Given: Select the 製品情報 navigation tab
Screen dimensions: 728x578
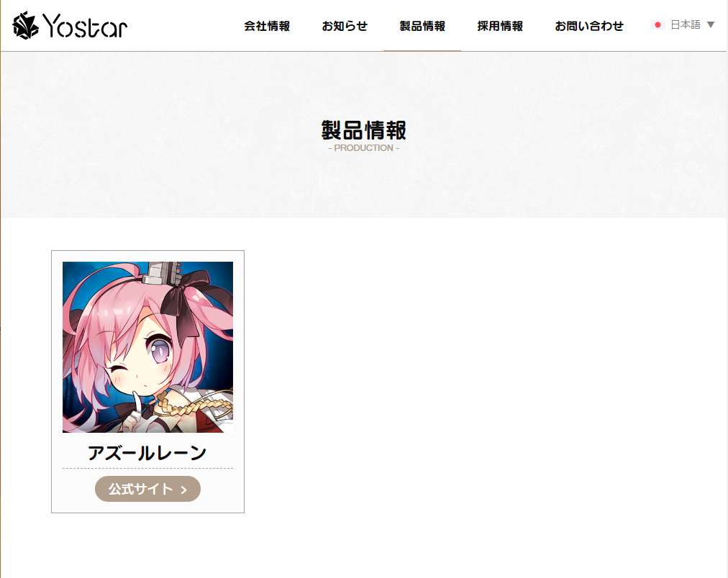Looking at the screenshot, I should click(422, 26).
